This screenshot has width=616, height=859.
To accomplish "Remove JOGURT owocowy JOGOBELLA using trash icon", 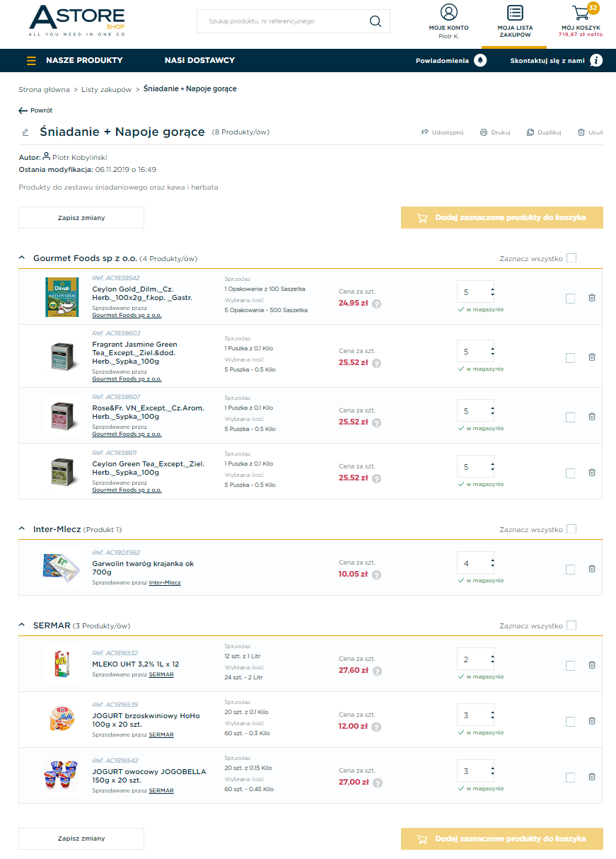I will tap(592, 777).
